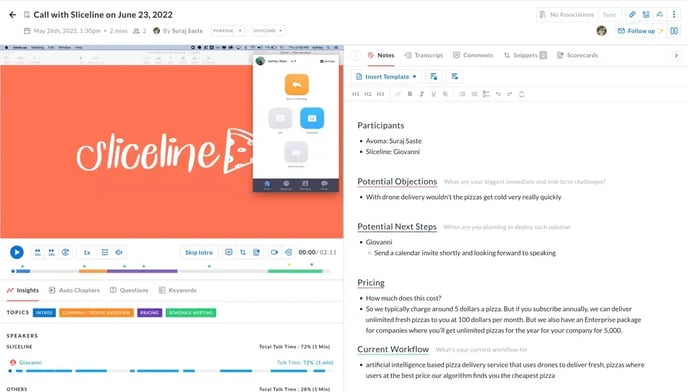Expand the Purpose dropdown
This screenshot has height=392, width=688.
(228, 31)
